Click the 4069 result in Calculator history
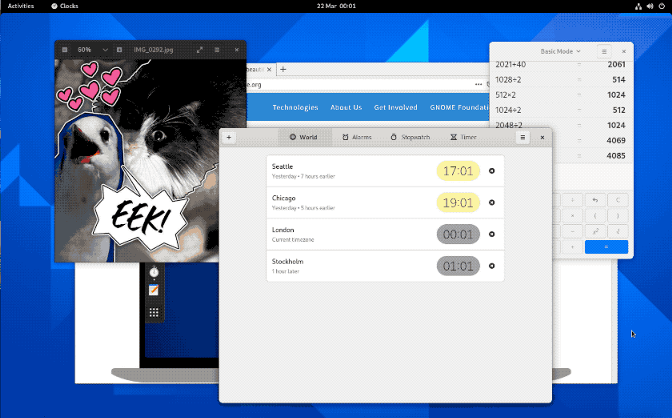The image size is (672, 418). click(x=616, y=140)
